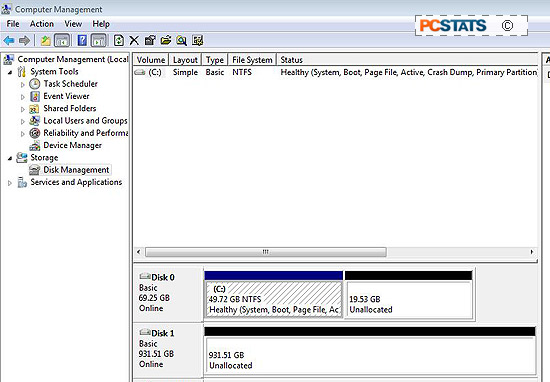Screen dimensions: 550x382
Task: Click the scrollbar right arrow
Action: pyautogui.click(x=532, y=252)
